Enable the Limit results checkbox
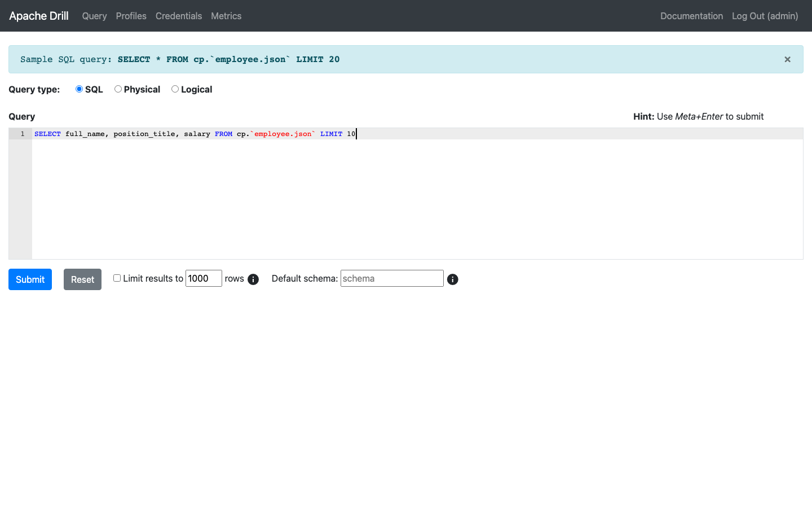Image resolution: width=812 pixels, height=508 pixels. 117,278
